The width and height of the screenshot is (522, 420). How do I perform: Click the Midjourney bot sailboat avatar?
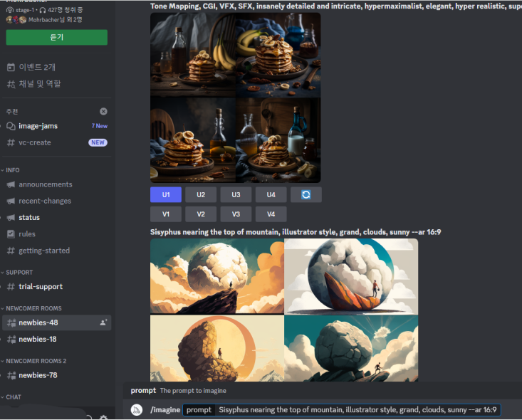coord(137,410)
